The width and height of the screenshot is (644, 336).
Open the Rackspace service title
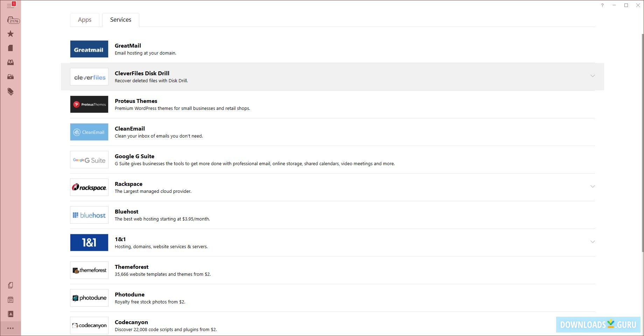[128, 184]
